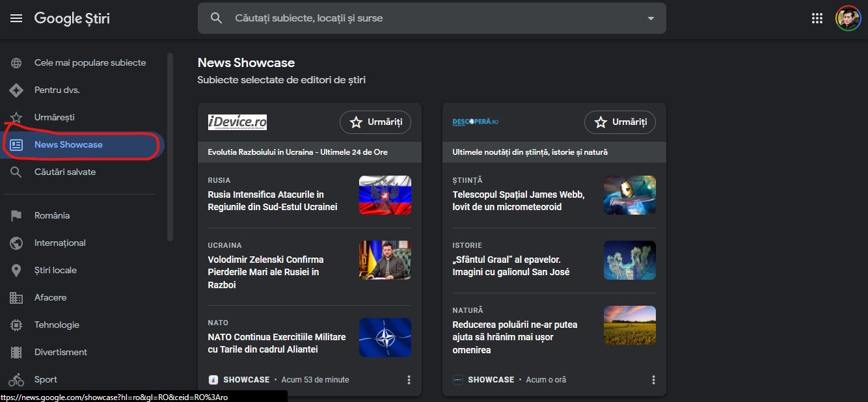Click the Tehnologie chip icon

point(16,325)
